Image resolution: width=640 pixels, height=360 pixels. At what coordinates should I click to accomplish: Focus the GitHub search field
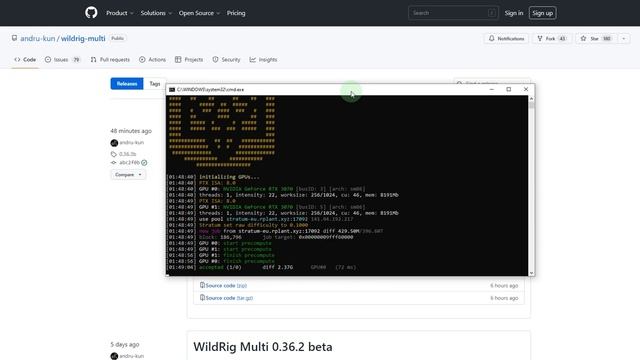453,13
